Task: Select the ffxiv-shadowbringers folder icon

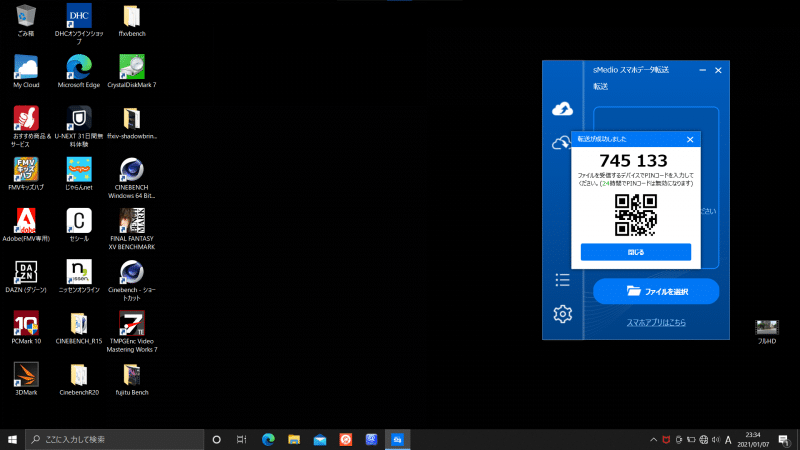Action: coord(132,123)
